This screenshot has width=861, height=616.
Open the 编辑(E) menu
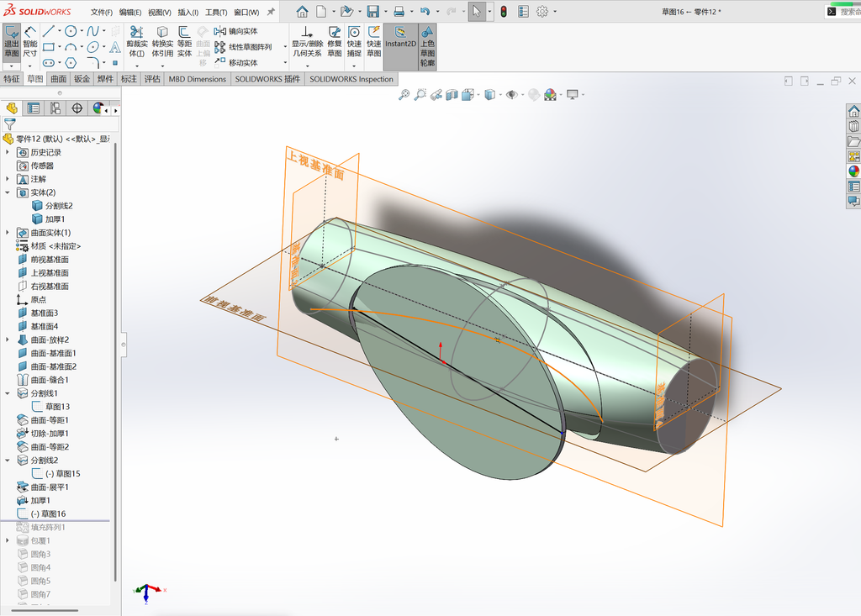[130, 12]
